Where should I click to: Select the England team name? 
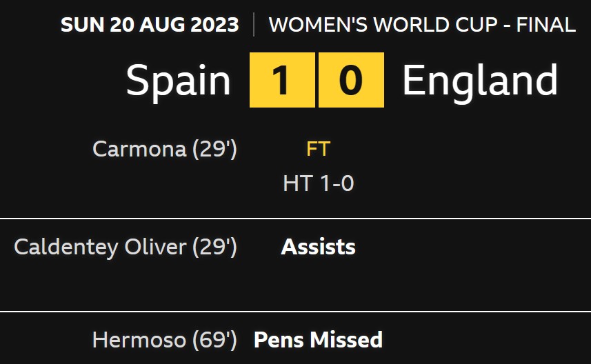tap(480, 80)
